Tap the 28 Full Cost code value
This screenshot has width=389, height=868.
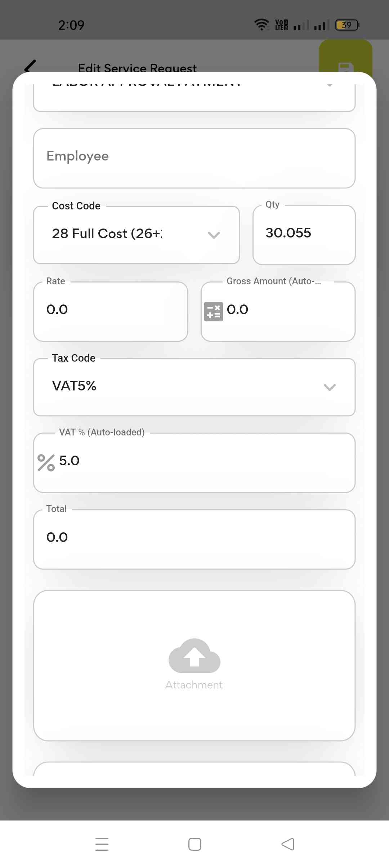107,234
